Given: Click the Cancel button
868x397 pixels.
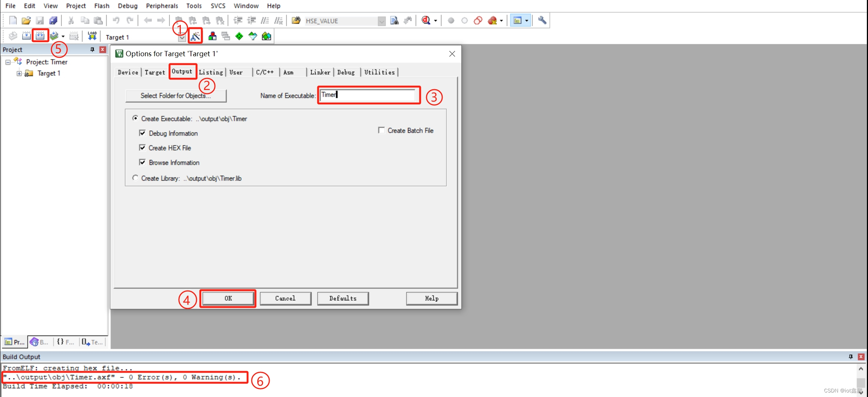Looking at the screenshot, I should point(285,298).
